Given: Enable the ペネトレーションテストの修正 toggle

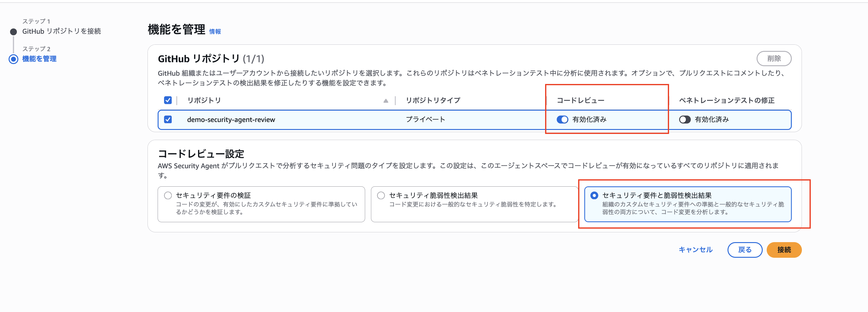Looking at the screenshot, I should tap(685, 120).
